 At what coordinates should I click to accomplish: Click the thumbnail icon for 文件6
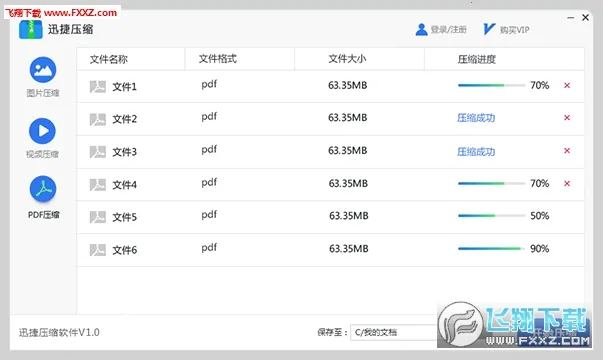pos(98,250)
